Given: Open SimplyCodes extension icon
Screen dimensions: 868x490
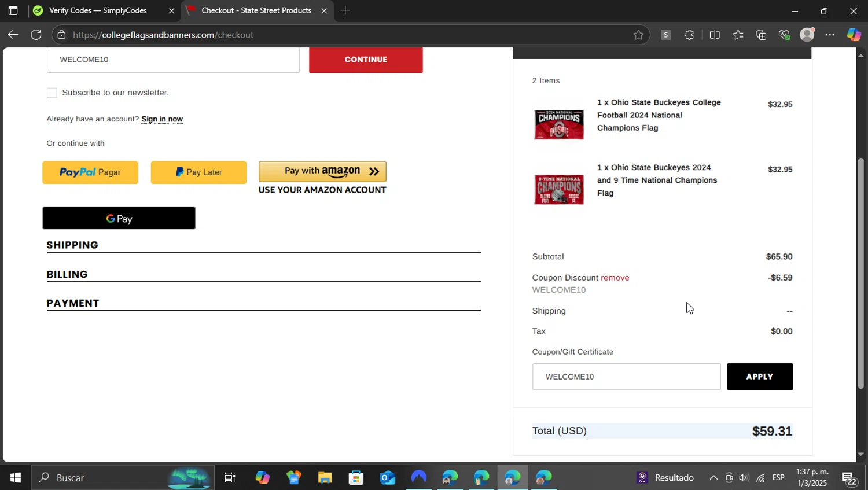Looking at the screenshot, I should [x=666, y=35].
